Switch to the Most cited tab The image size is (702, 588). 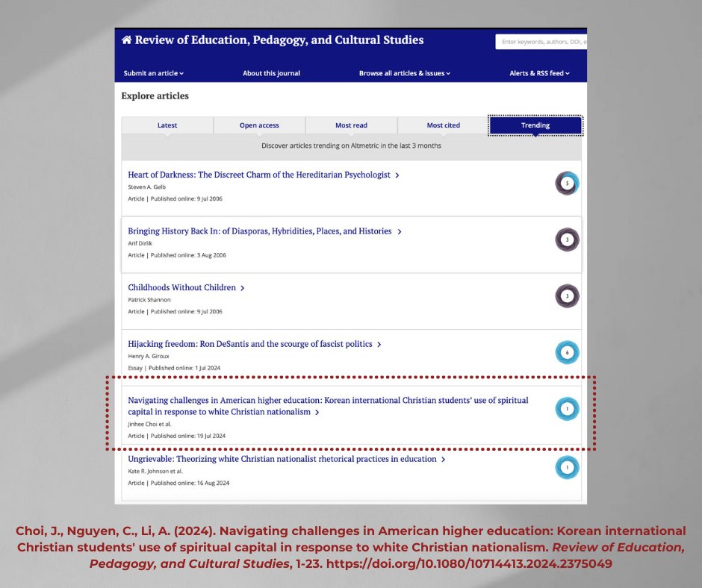click(443, 125)
